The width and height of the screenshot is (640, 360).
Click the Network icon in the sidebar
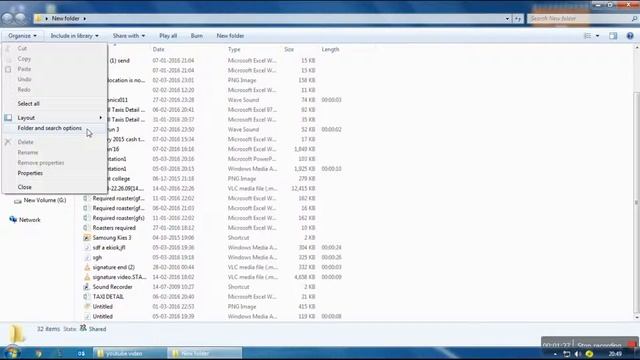pyautogui.click(x=13, y=220)
